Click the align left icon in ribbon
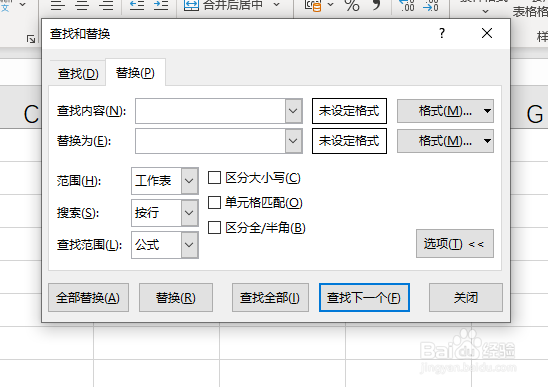Screen dimensions: 548x387 [x=58, y=5]
